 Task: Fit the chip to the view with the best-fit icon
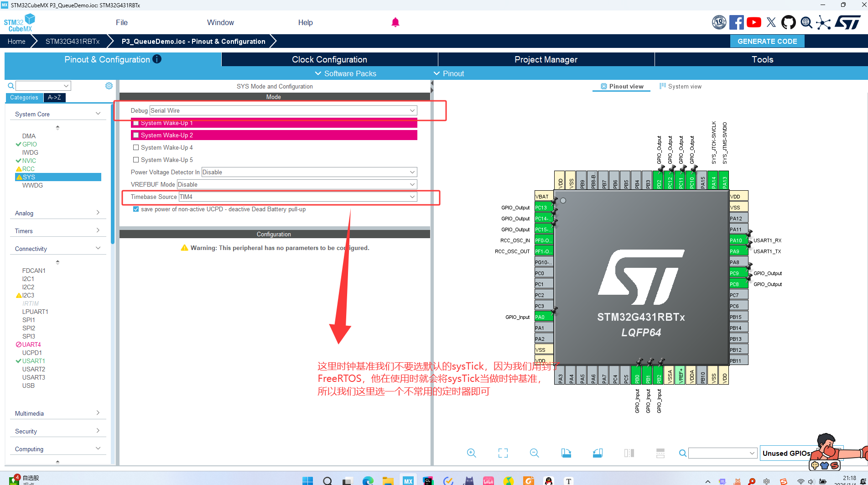tap(503, 453)
